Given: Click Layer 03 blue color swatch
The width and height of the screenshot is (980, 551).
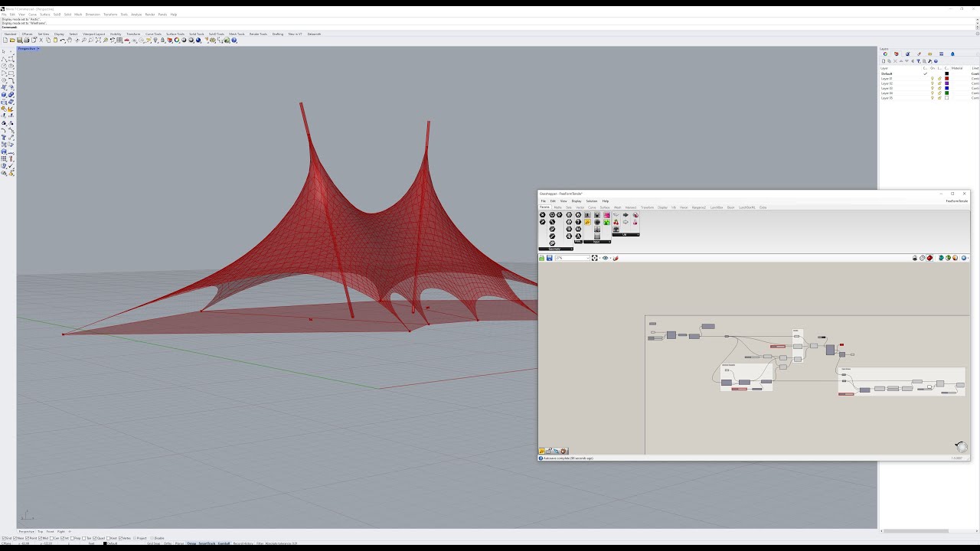Looking at the screenshot, I should click(947, 88).
